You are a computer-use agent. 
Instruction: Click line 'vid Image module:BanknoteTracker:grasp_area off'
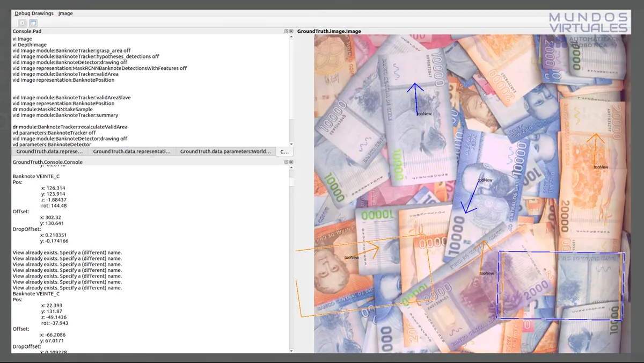71,50
